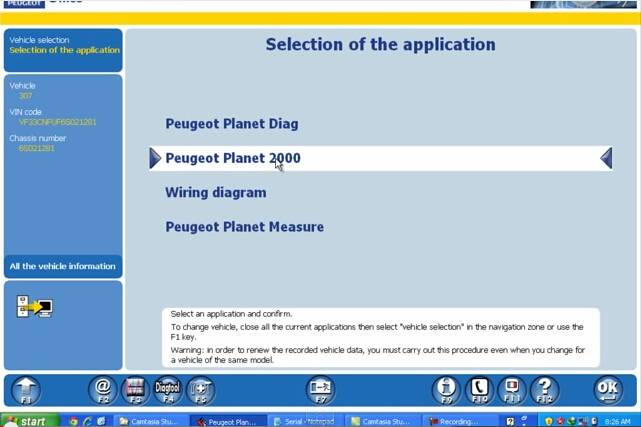The width and height of the screenshot is (641, 427).
Task: Open the F5 tools wrench icon
Action: 200,390
